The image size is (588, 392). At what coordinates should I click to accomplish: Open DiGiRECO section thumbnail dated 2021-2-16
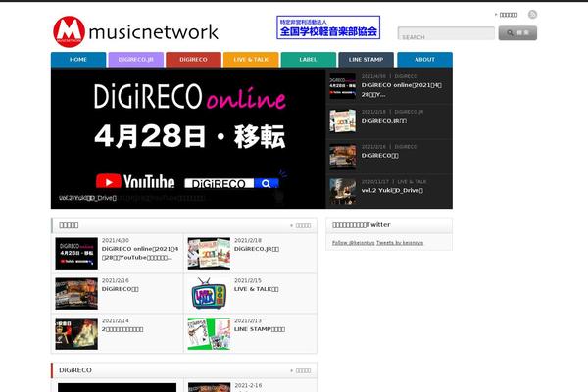coord(209,387)
